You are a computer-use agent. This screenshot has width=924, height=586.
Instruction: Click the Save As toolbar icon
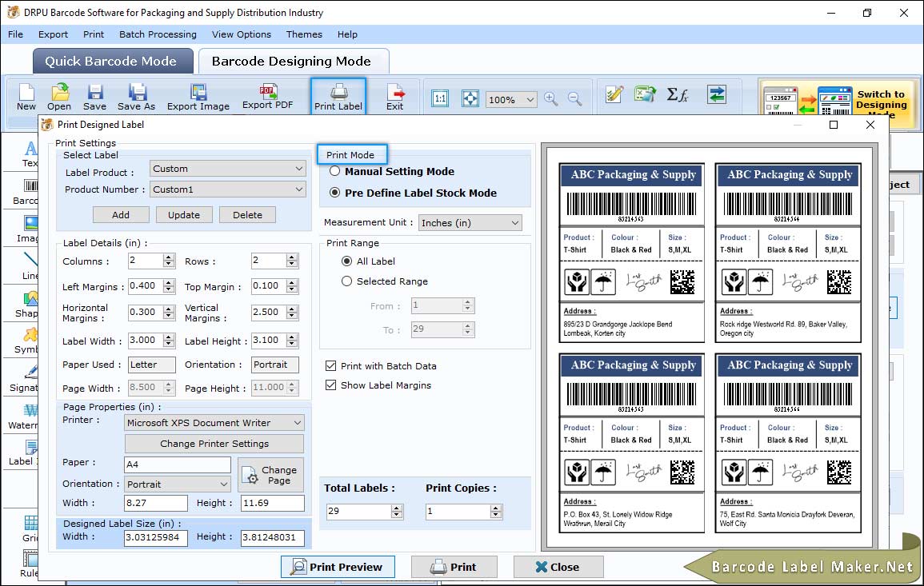coord(136,98)
